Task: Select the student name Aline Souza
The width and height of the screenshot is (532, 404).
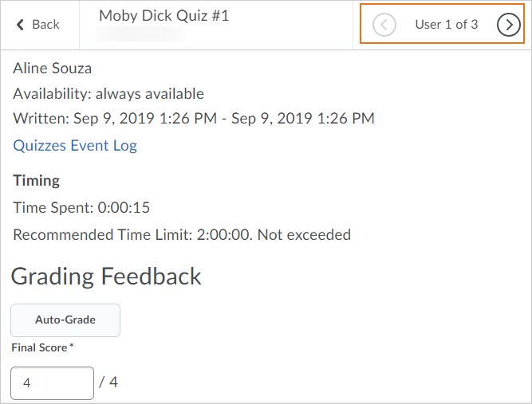Action: pos(52,69)
